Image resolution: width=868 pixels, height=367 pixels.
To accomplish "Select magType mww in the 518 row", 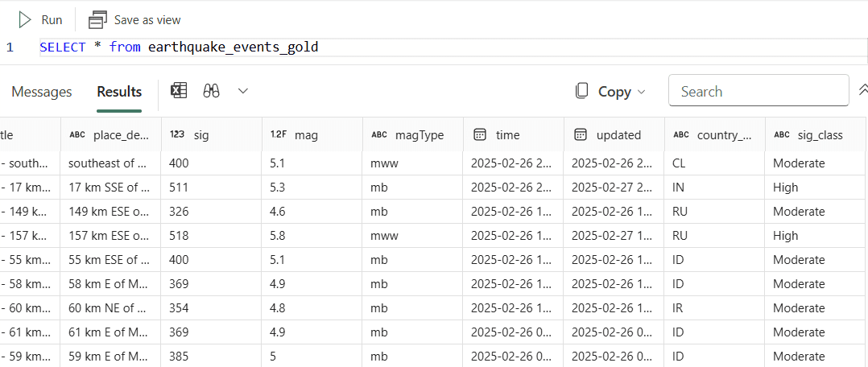I will (x=413, y=236).
